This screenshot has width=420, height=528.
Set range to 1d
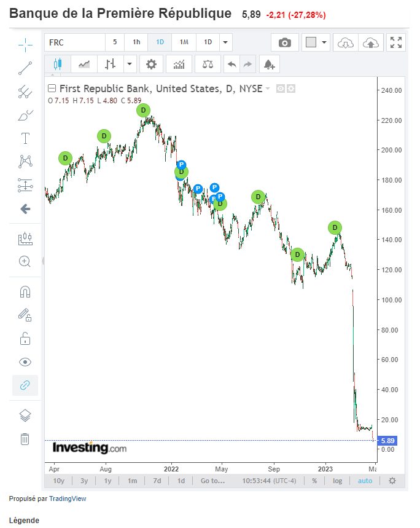[181, 481]
